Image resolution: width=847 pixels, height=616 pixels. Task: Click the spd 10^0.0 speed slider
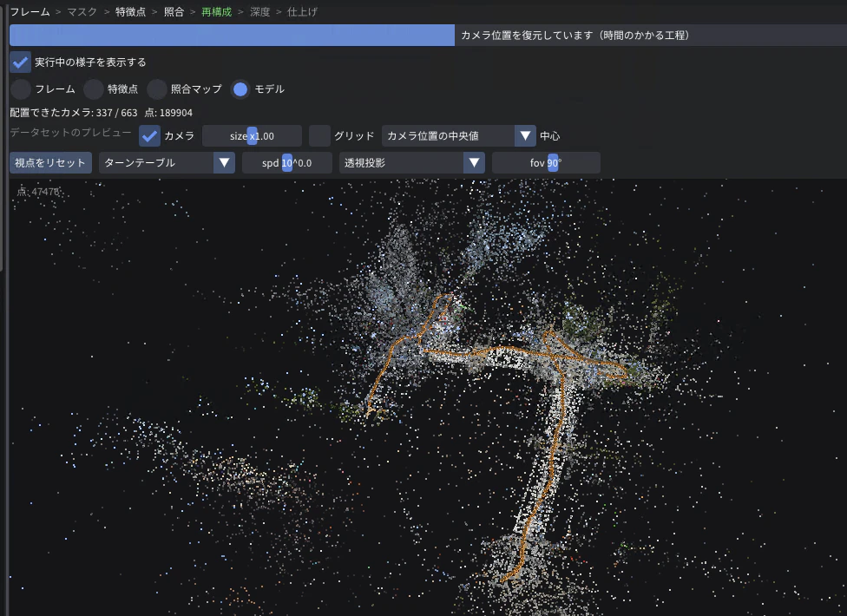(x=287, y=163)
